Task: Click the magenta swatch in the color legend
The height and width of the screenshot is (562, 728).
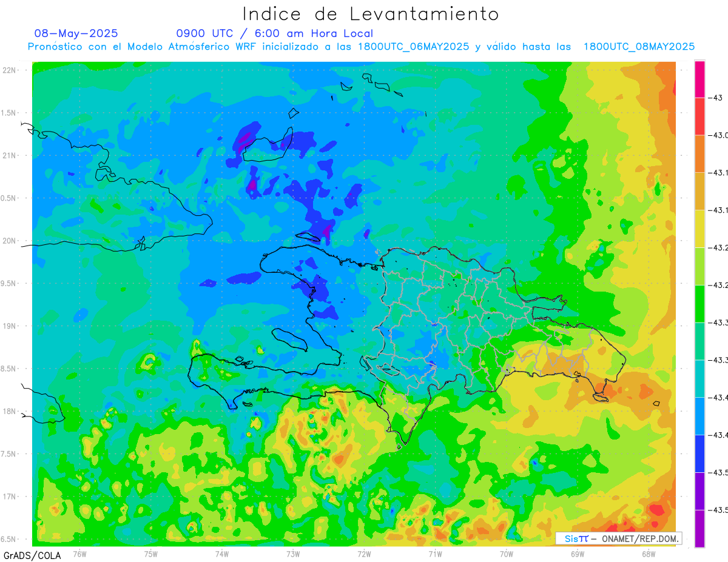Action: click(699, 79)
